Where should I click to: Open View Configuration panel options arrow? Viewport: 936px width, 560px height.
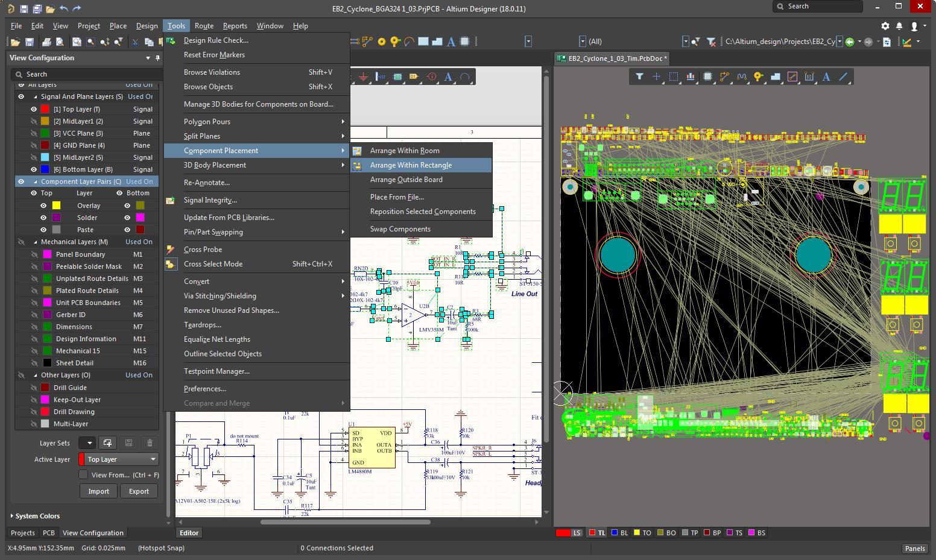pyautogui.click(x=148, y=58)
